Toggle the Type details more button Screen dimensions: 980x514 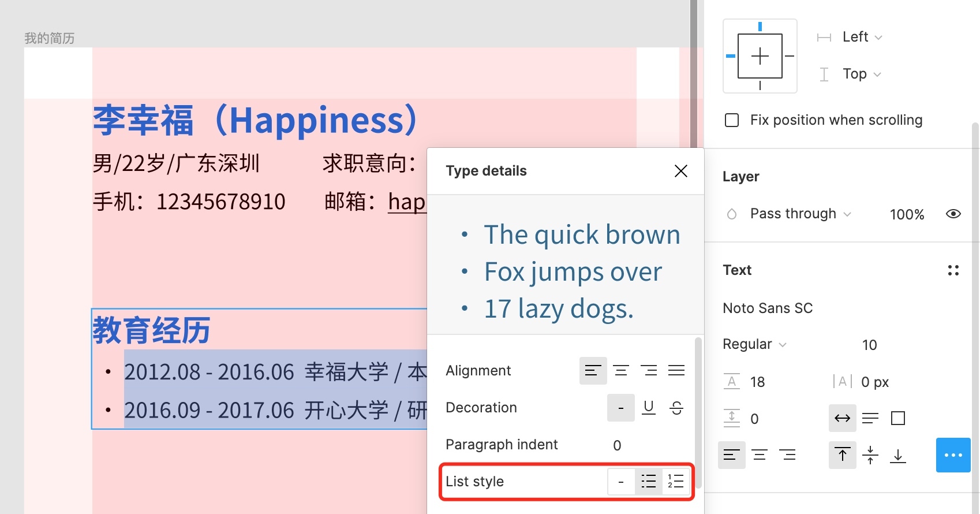tap(953, 455)
